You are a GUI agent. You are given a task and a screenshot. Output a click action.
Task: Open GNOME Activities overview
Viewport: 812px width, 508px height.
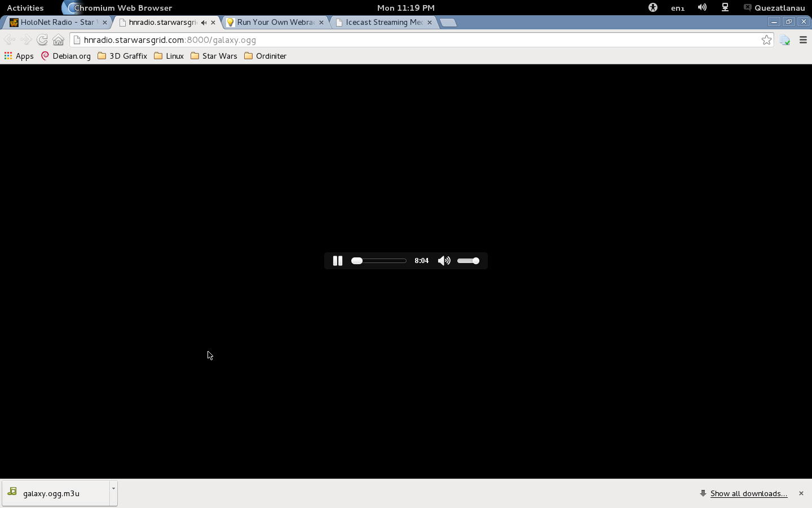click(x=25, y=8)
